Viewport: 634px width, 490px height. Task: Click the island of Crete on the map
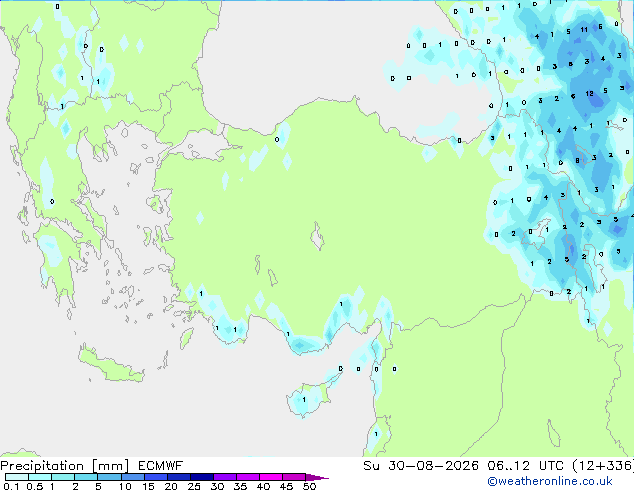click(111, 366)
